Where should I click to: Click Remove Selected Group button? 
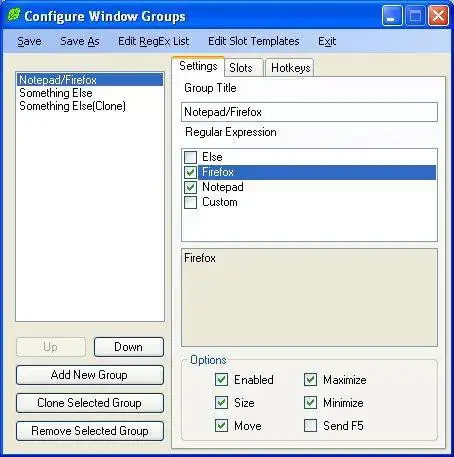pos(90,431)
